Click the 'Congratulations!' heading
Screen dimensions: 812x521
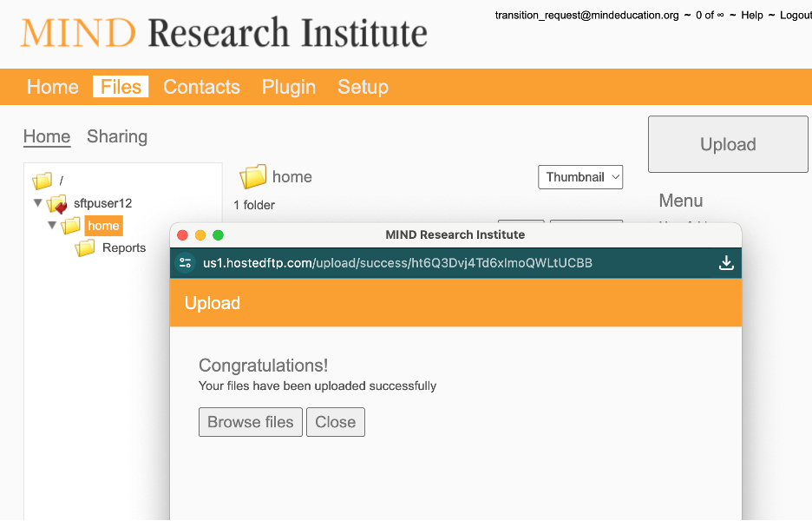tap(263, 366)
